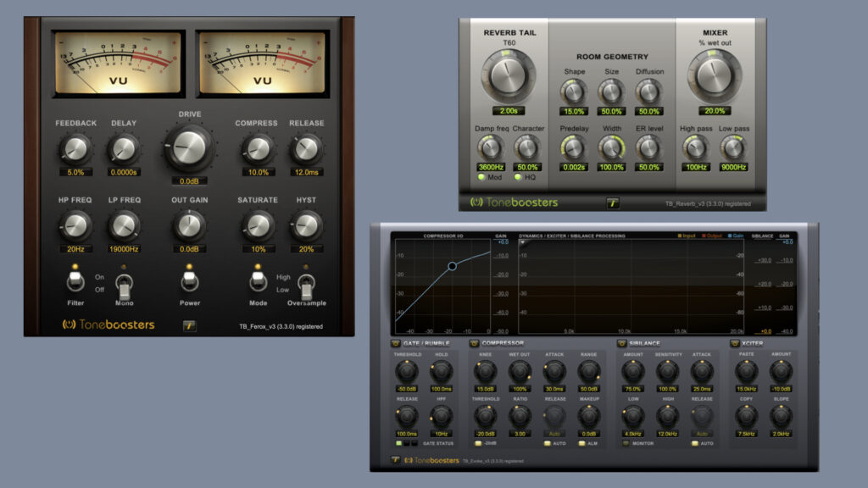Flip the Oversample toggle switch

pyautogui.click(x=306, y=282)
